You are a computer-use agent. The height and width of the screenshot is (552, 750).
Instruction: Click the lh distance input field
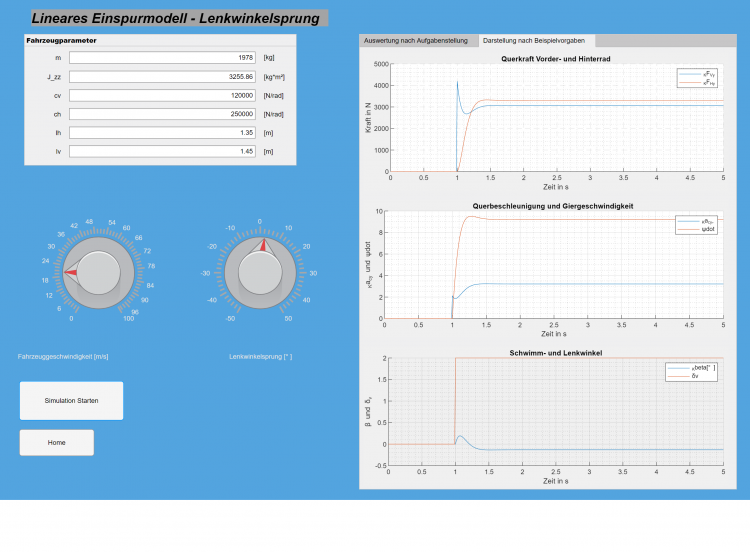162,132
